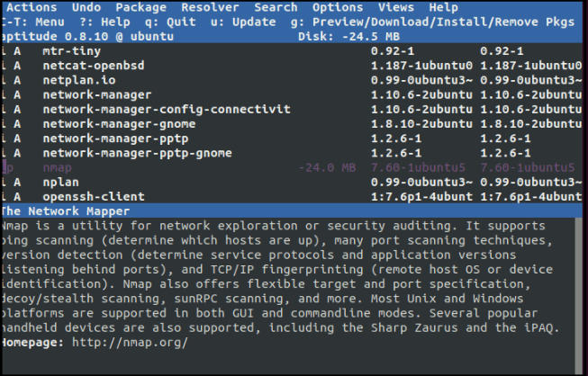Select the netplan.io package entry
Image resolution: width=588 pixels, height=376 pixels.
[81, 80]
